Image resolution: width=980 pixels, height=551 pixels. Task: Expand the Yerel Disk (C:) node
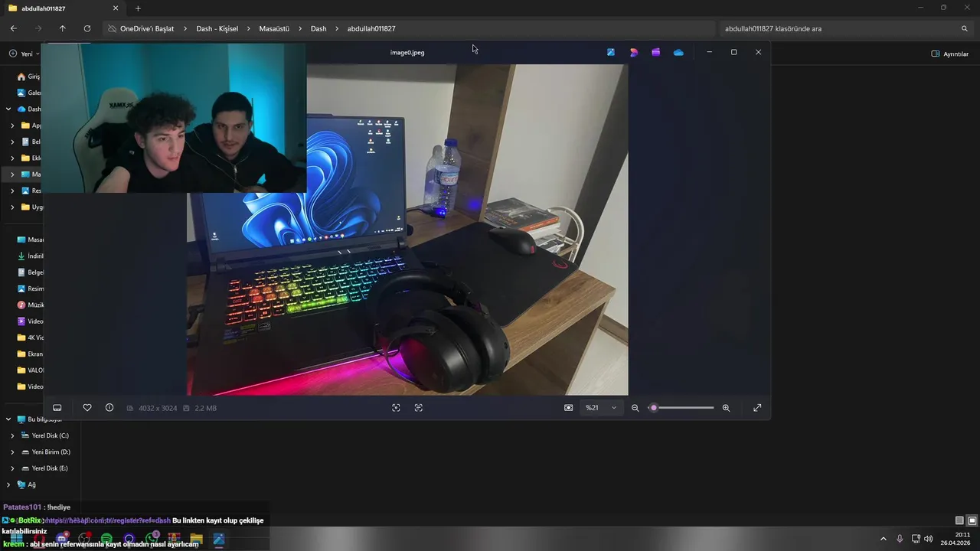coord(12,435)
